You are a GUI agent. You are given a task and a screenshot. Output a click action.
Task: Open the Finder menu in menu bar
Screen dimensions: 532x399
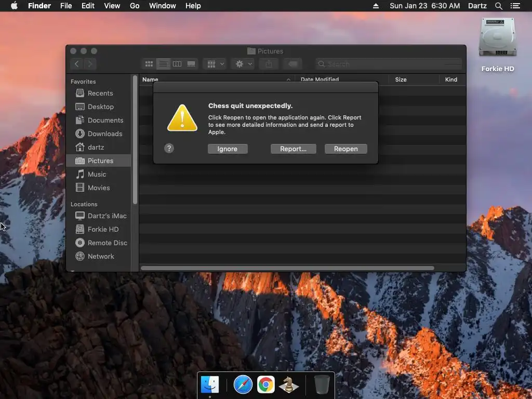pos(39,6)
